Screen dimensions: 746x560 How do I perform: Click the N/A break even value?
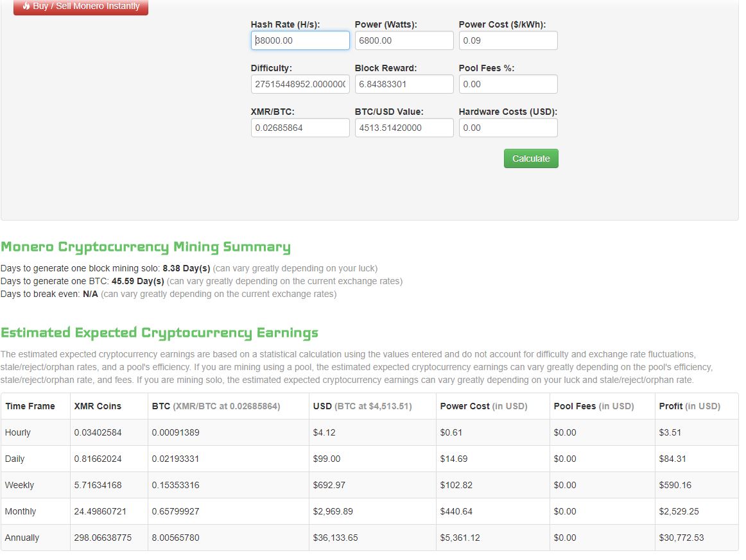(x=91, y=294)
